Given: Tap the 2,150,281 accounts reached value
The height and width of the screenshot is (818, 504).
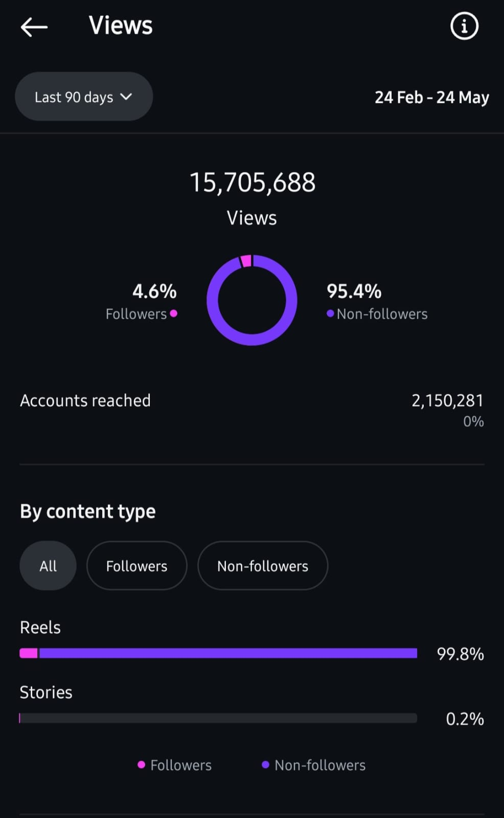Looking at the screenshot, I should click(447, 400).
